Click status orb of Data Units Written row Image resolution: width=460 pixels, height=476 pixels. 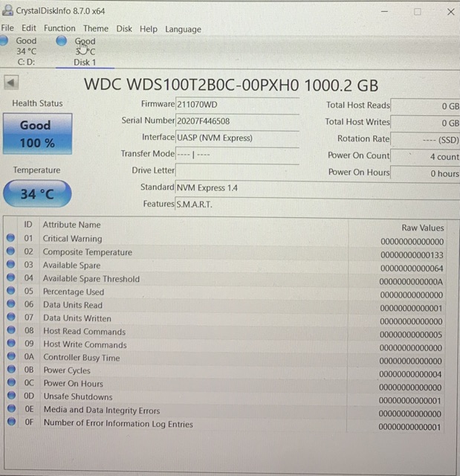click(x=11, y=317)
